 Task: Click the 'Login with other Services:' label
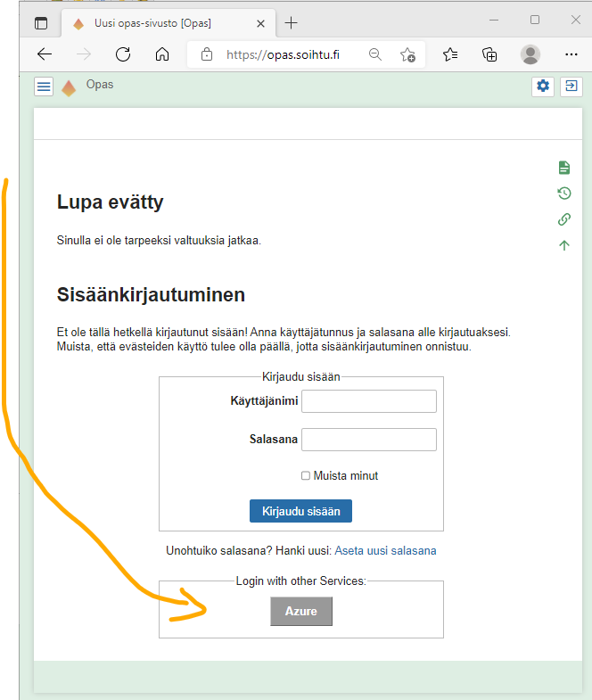pos(301,581)
